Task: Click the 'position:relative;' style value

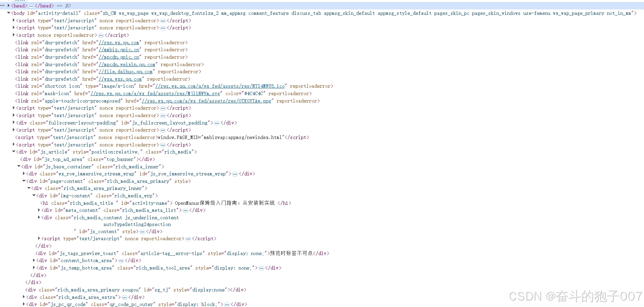Action: point(115,152)
